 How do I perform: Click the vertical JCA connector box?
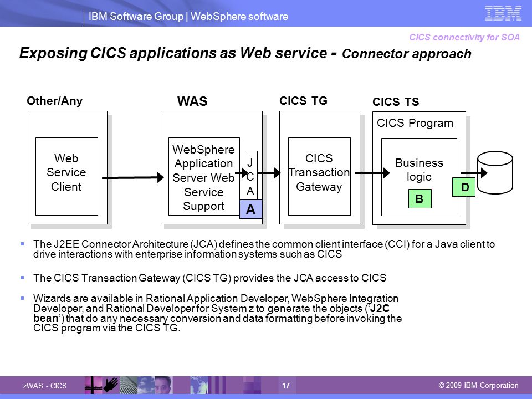click(250, 176)
